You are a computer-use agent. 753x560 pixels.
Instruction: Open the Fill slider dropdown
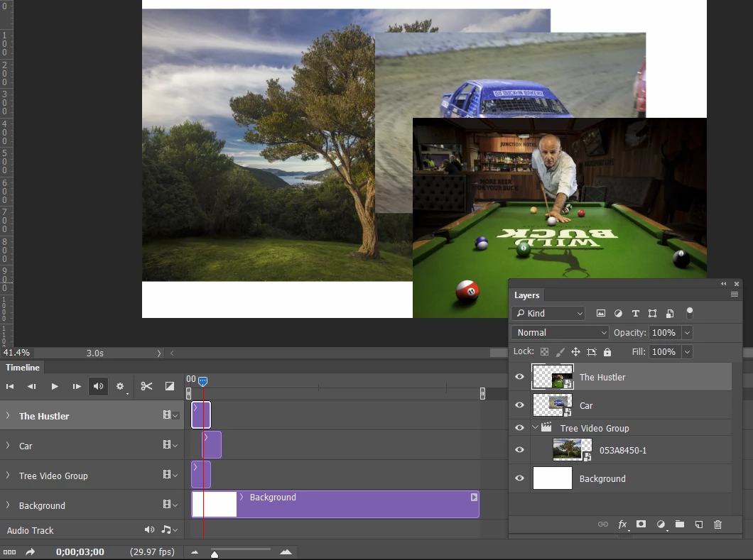687,352
